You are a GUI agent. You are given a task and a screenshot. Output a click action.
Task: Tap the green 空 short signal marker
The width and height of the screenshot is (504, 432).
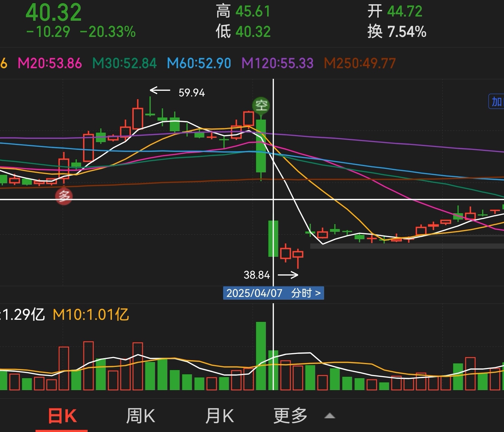[261, 105]
